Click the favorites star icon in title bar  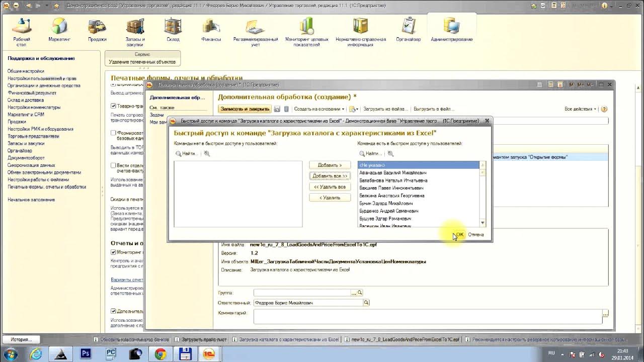[56, 6]
